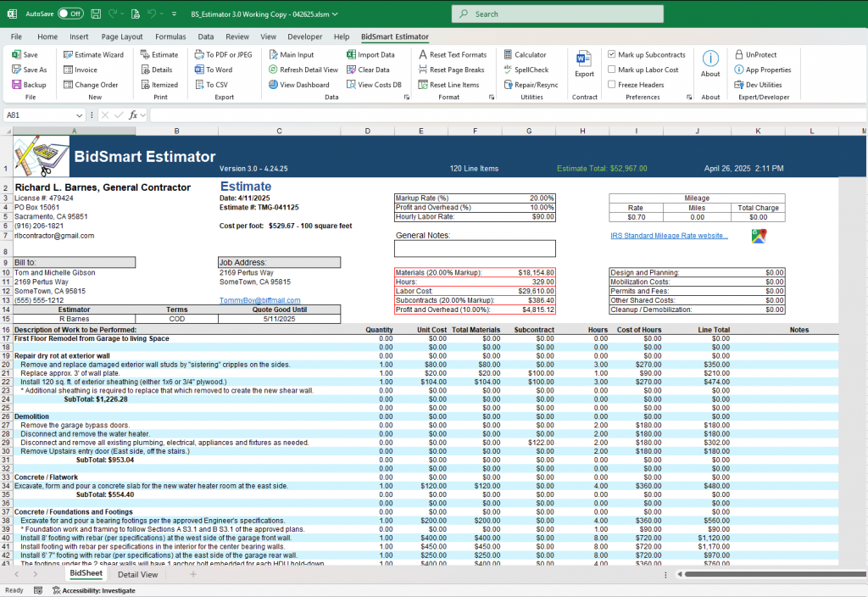Open Quick Access Toolbar customize dropdown
Image resolution: width=868 pixels, height=597 pixels.
click(174, 14)
